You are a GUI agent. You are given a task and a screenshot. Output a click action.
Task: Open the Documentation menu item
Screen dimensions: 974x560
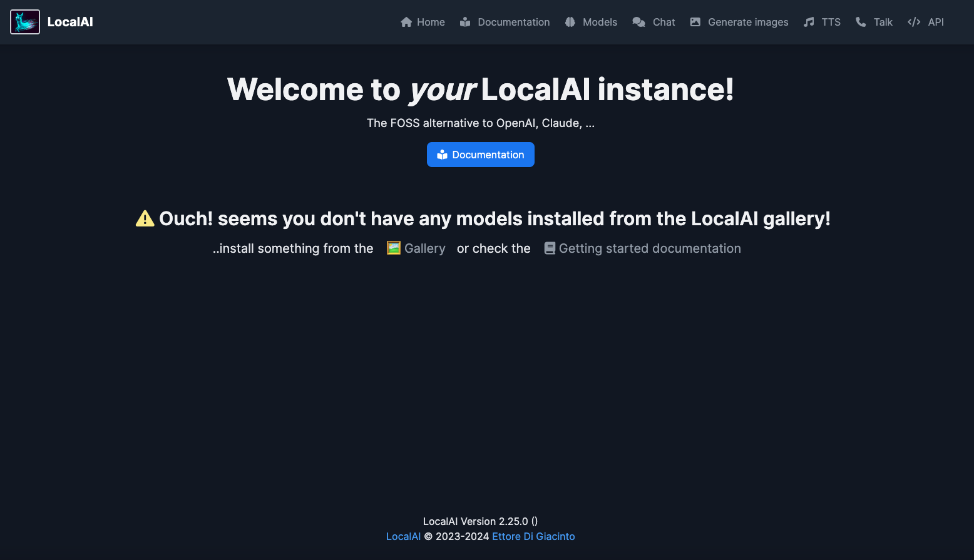[513, 21]
